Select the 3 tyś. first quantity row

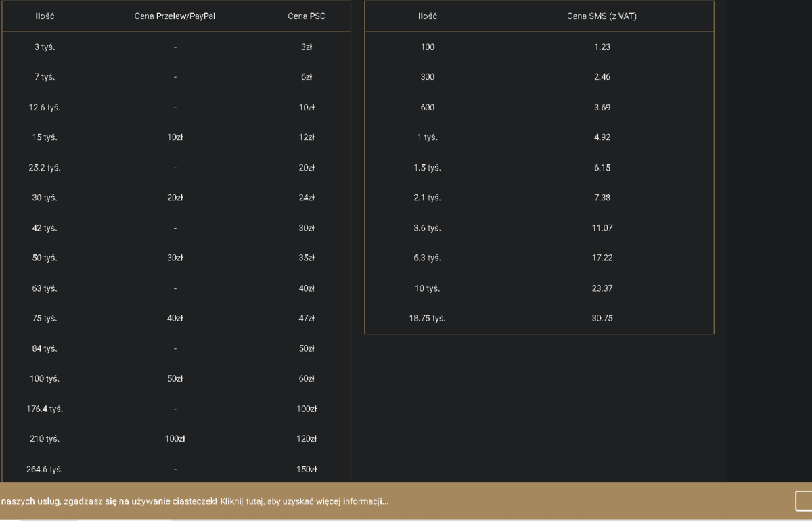click(176, 47)
